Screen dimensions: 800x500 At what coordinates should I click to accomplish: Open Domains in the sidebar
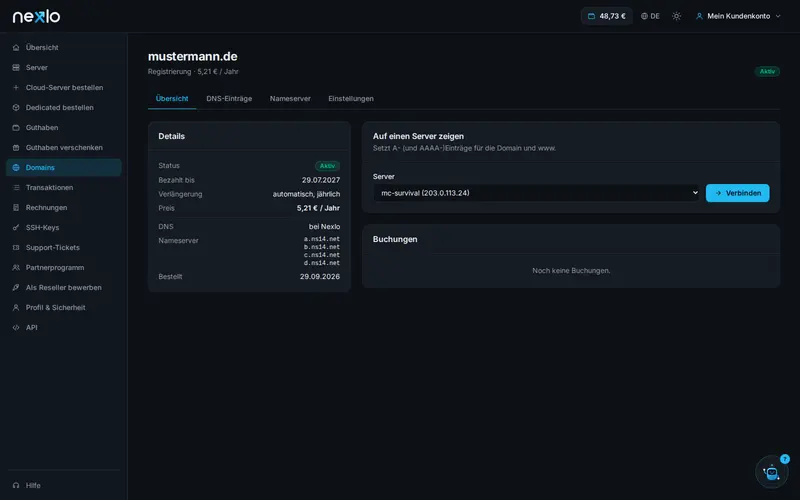coord(64,167)
